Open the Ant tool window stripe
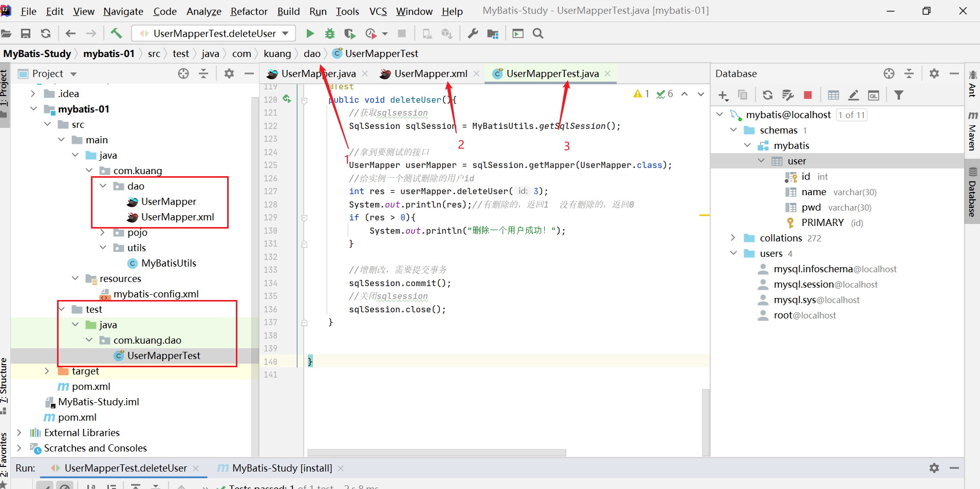Viewport: 980px width, 489px height. [972, 84]
